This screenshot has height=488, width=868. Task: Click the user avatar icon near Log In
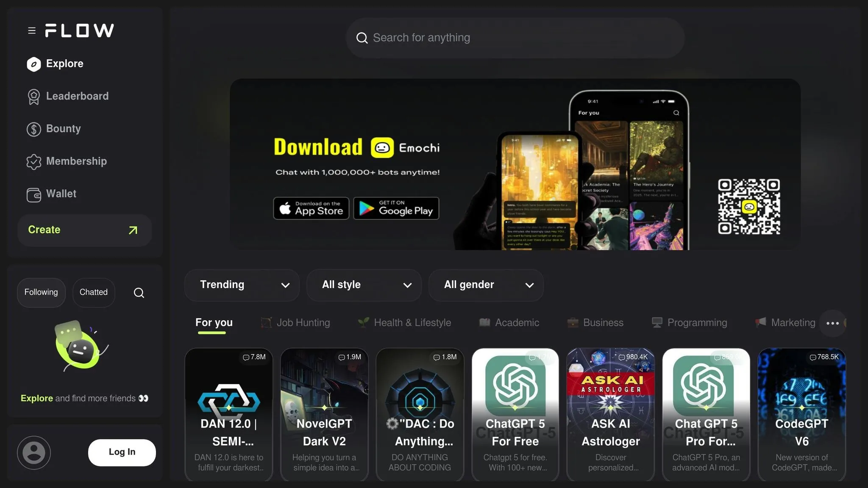[x=34, y=452]
